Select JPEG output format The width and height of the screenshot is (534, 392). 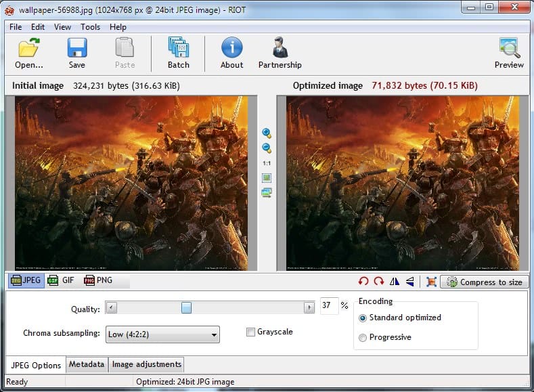coord(26,280)
